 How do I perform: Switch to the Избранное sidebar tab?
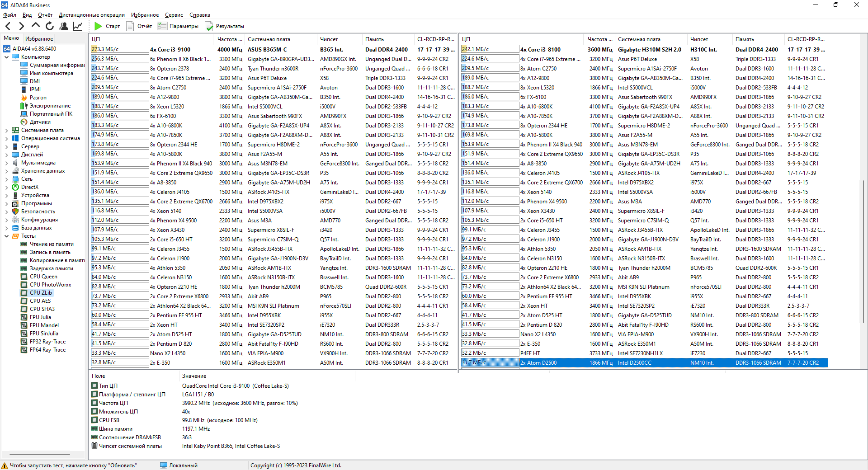click(x=39, y=39)
